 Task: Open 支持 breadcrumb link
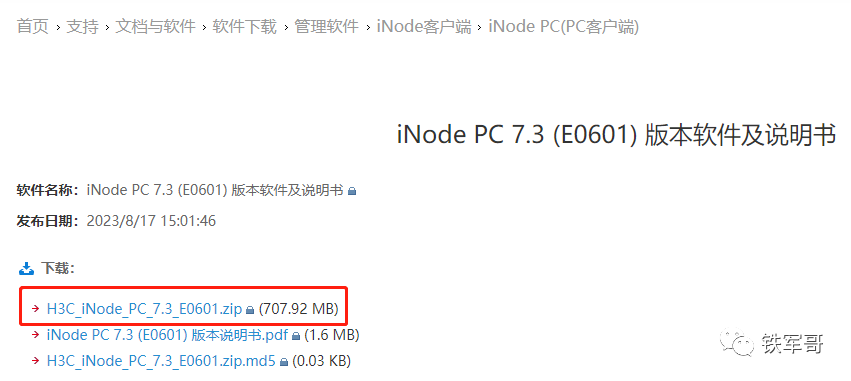(82, 26)
